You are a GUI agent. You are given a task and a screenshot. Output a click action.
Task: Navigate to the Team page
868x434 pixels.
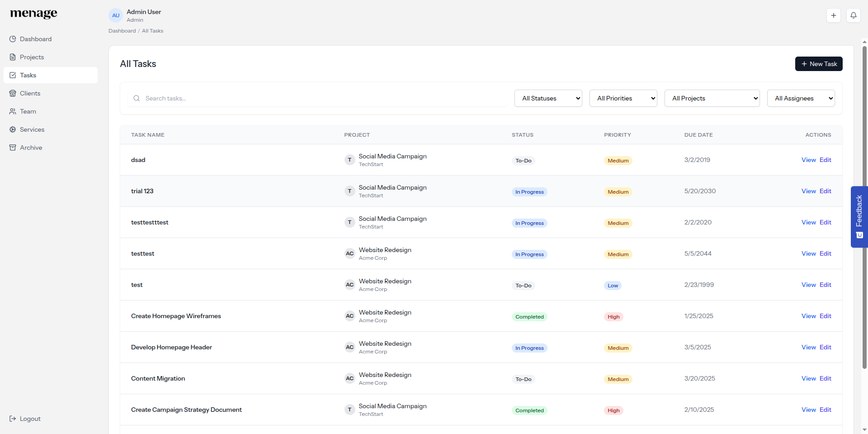pyautogui.click(x=28, y=111)
